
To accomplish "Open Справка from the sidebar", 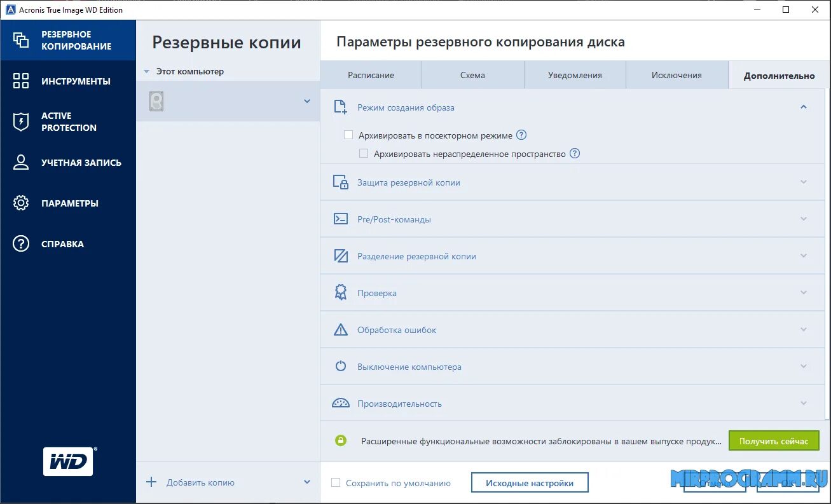I will [x=68, y=243].
